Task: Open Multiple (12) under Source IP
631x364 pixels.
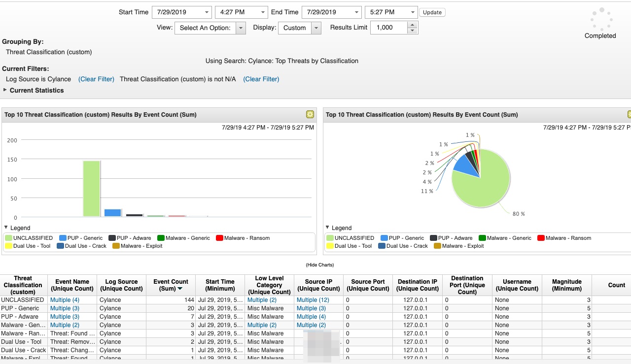Action: tap(313, 299)
